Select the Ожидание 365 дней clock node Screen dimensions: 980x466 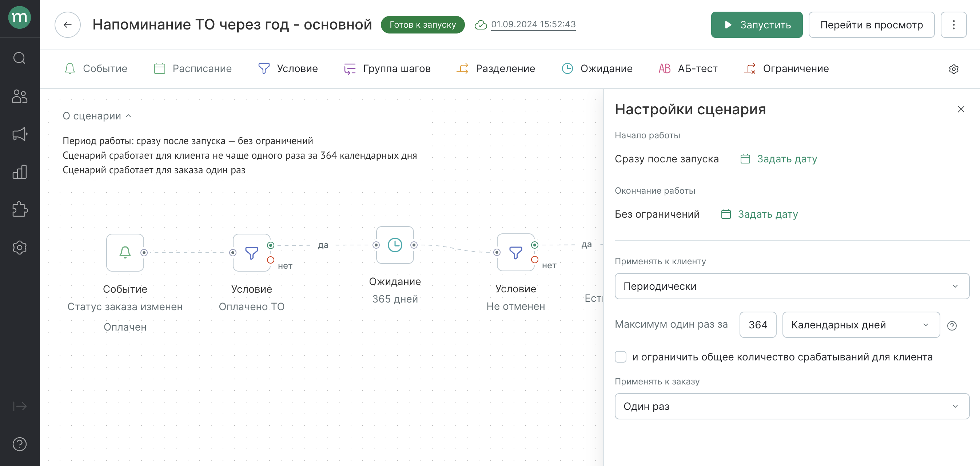(395, 245)
